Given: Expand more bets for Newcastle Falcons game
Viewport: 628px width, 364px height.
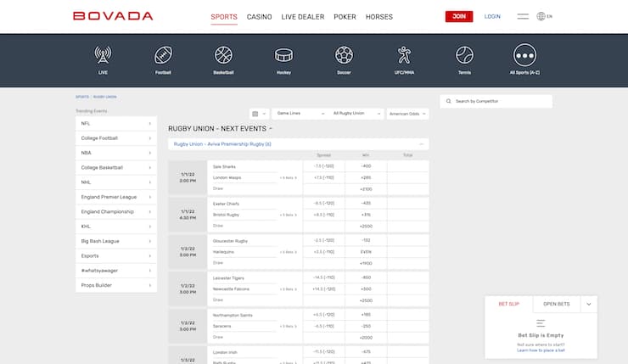Looking at the screenshot, I should pyautogui.click(x=289, y=289).
